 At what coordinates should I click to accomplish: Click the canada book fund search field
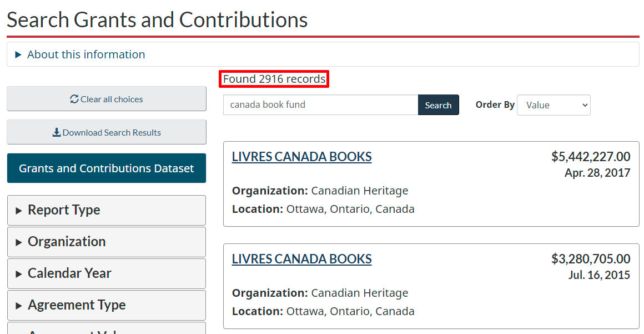click(320, 105)
